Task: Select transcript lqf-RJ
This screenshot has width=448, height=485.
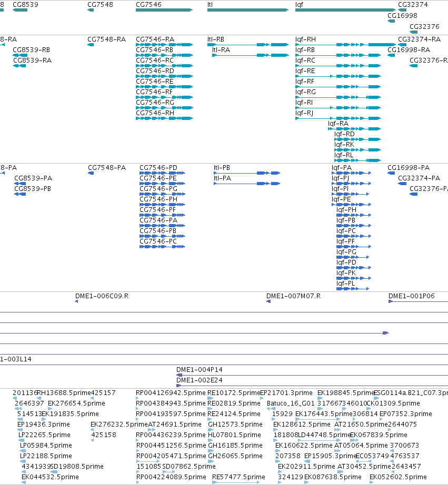Action: pyautogui.click(x=304, y=113)
